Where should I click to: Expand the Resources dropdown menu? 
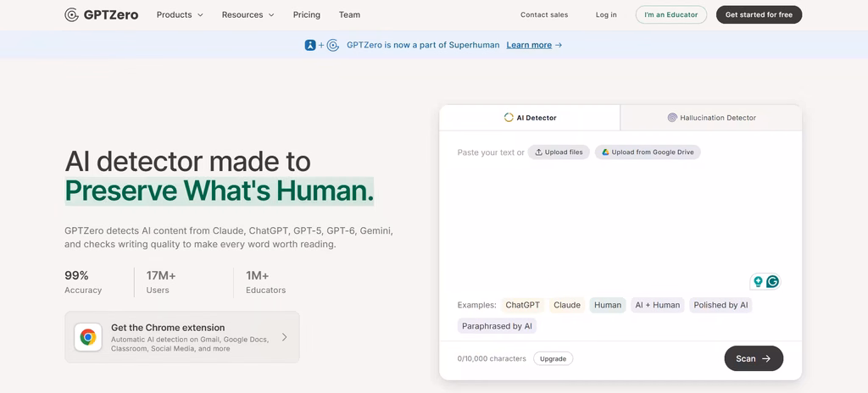(x=248, y=15)
